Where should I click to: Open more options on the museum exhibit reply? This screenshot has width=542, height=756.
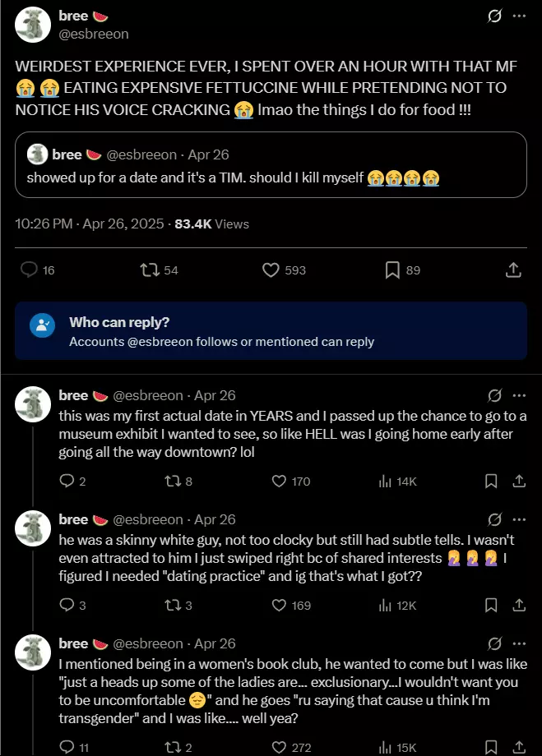519,396
